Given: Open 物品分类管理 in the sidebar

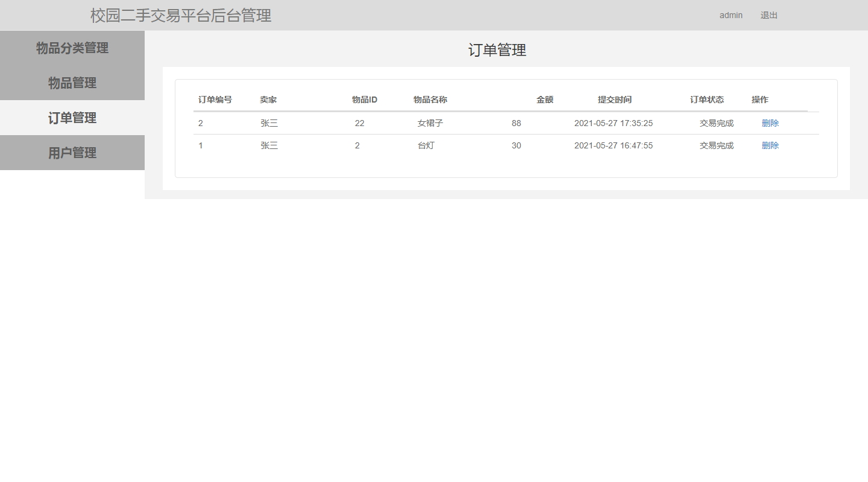Looking at the screenshot, I should coord(72,48).
